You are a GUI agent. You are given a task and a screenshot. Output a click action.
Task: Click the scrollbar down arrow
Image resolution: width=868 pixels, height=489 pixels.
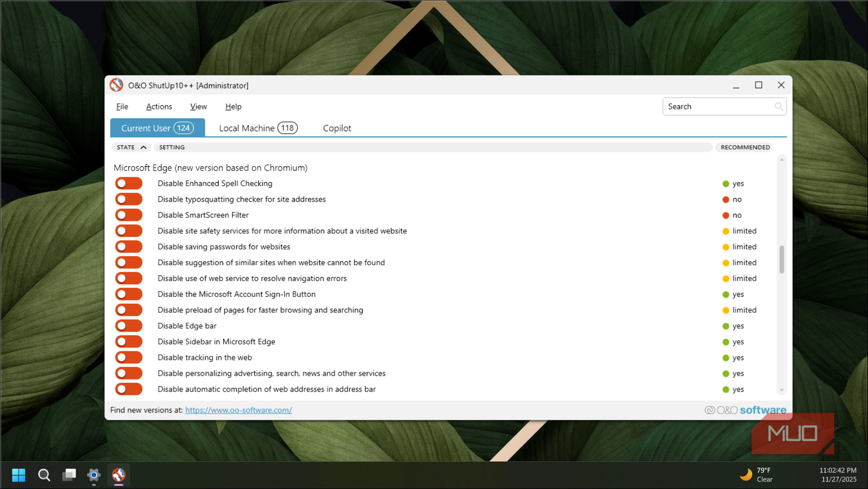(782, 390)
